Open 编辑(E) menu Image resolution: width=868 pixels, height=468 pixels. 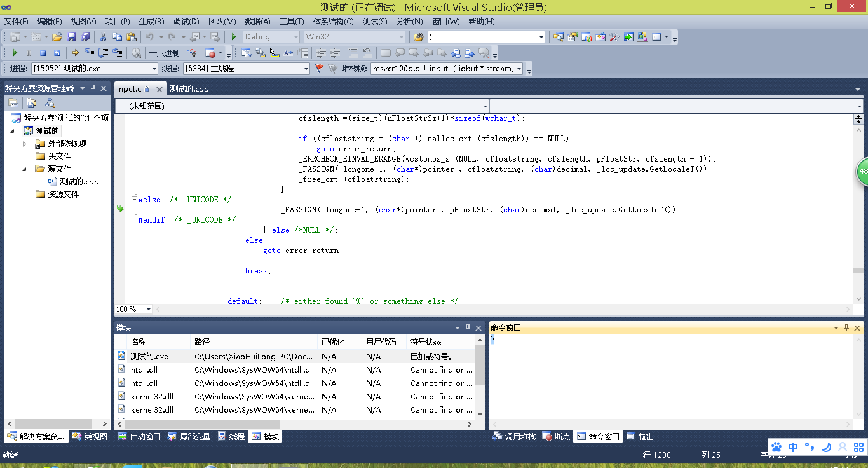50,22
